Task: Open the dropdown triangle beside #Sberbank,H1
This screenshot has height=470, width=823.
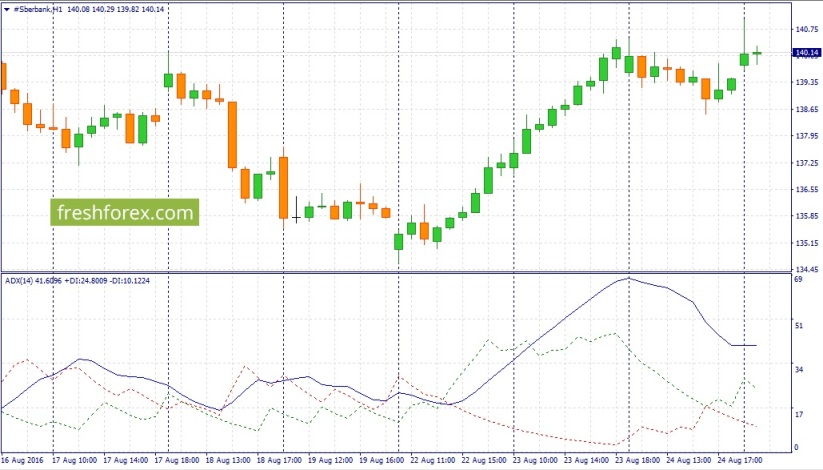Action: click(7, 9)
